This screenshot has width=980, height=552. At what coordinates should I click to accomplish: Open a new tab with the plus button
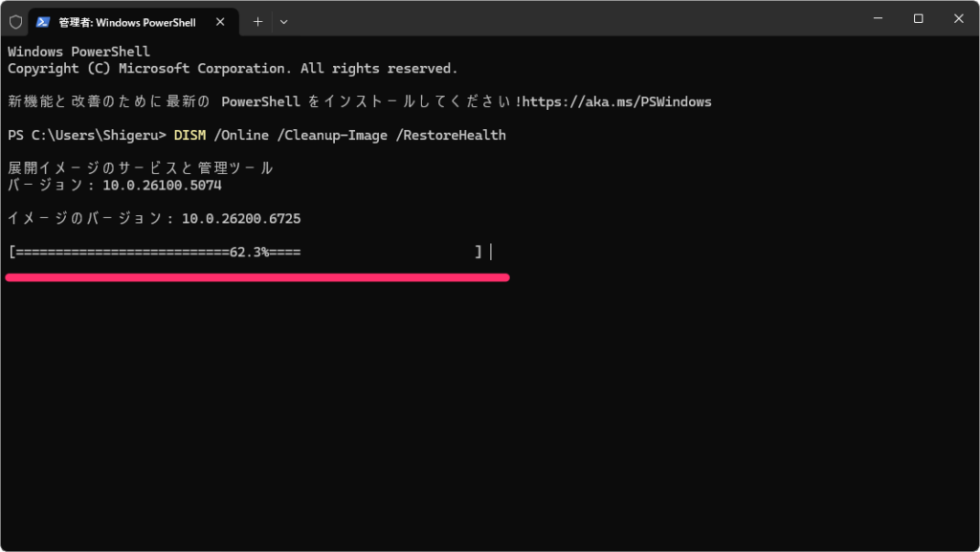257,21
